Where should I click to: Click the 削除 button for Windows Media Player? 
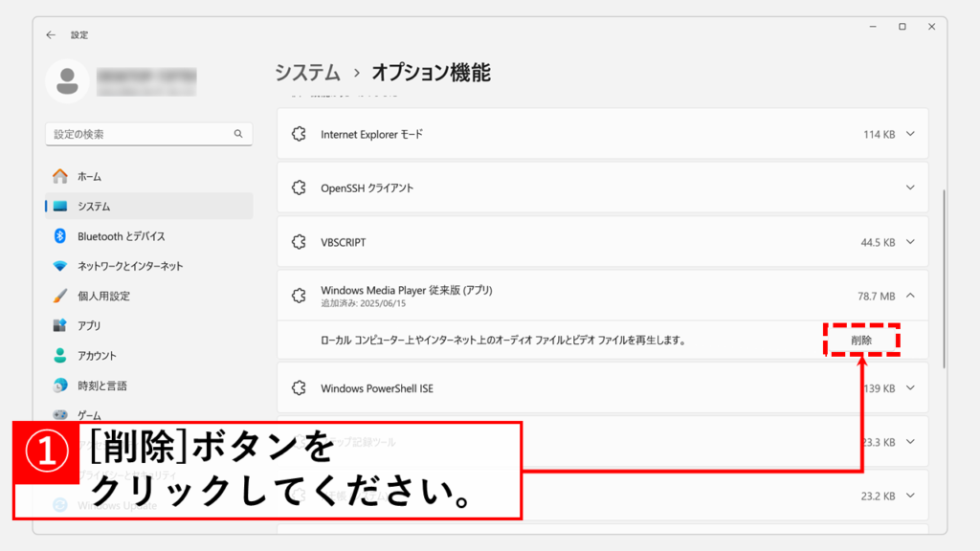coord(861,340)
